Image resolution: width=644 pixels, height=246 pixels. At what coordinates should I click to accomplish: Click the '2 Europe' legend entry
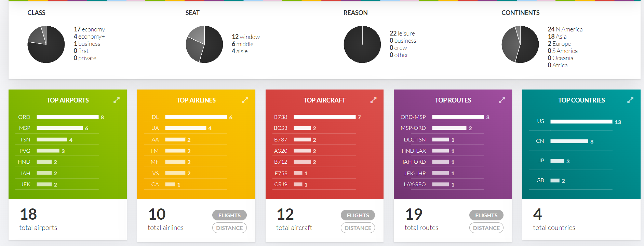point(559,44)
